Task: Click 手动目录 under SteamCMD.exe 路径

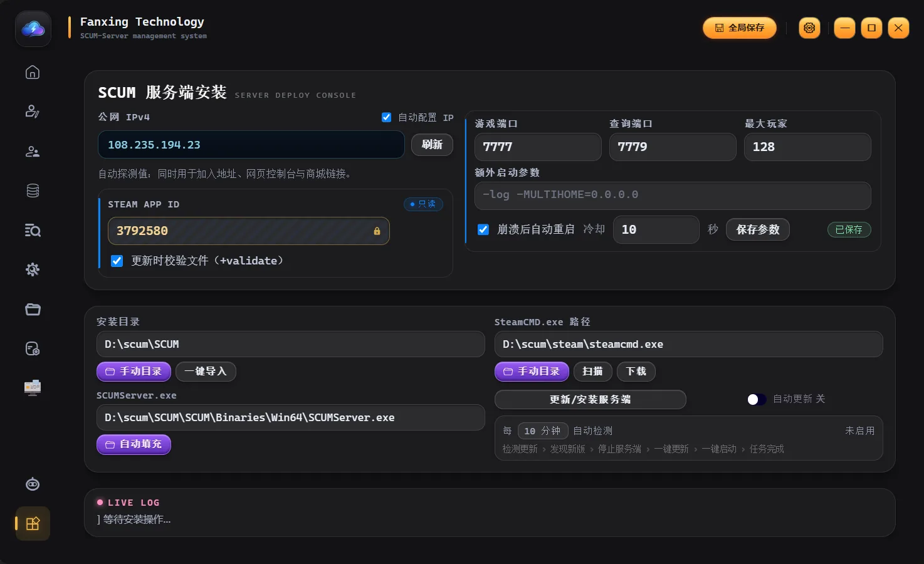Action: 532,372
